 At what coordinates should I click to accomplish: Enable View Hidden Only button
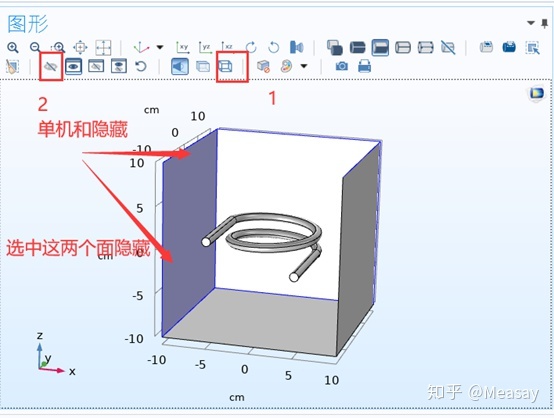96,66
